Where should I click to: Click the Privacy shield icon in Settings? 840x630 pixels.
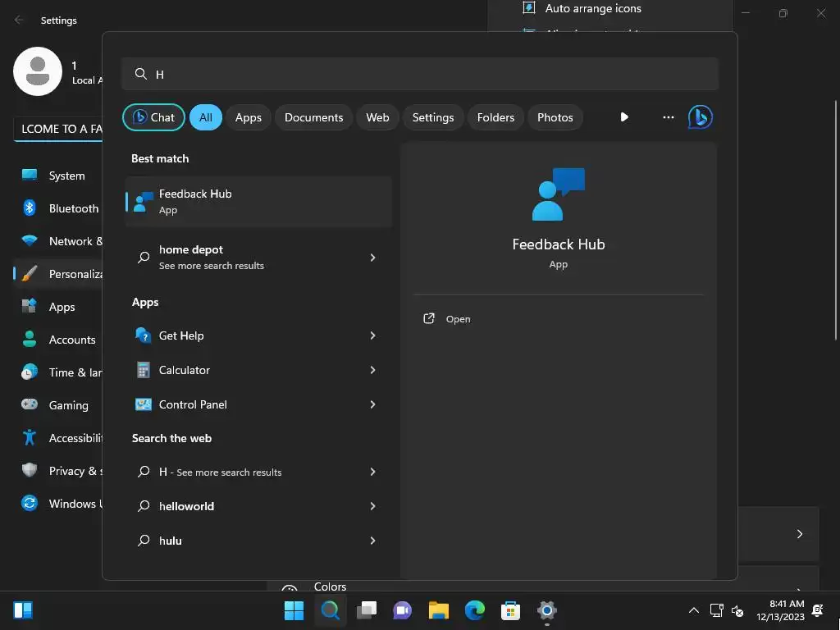tap(30, 470)
